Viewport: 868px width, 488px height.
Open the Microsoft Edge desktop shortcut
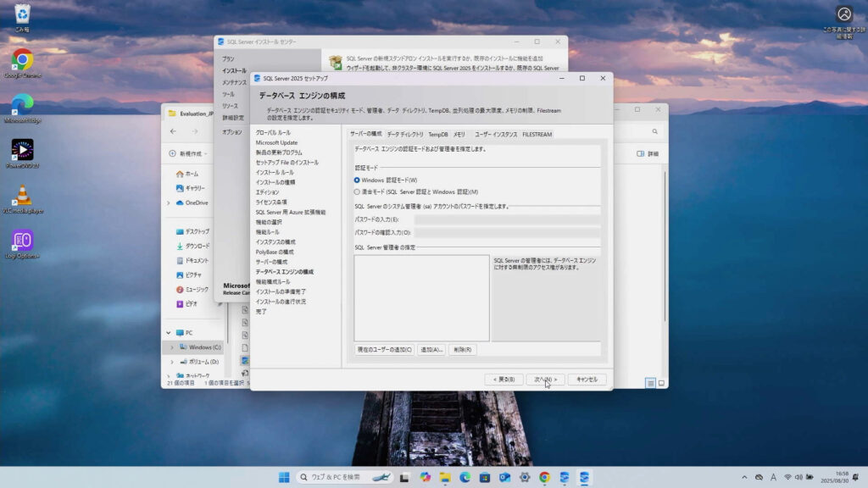22,108
